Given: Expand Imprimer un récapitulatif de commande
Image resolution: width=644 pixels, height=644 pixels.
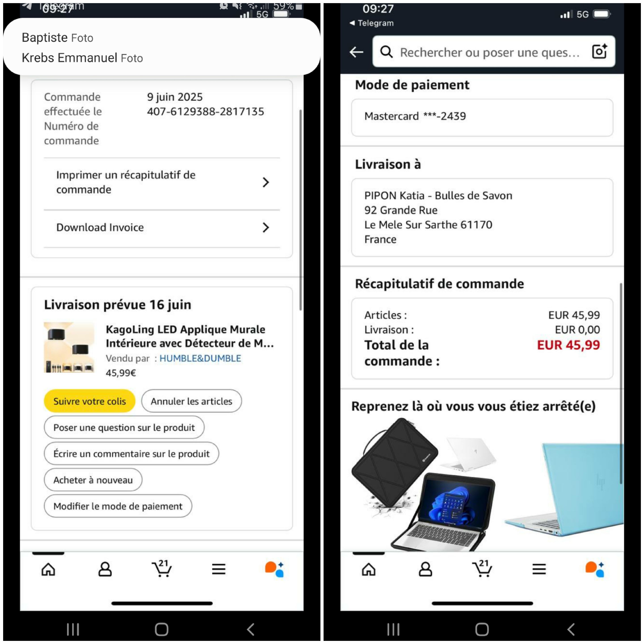Looking at the screenshot, I should [162, 182].
